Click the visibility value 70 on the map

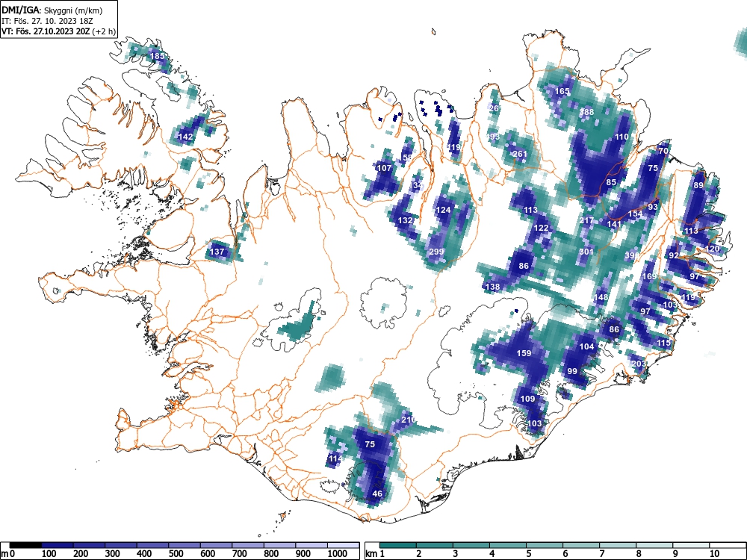pos(663,151)
